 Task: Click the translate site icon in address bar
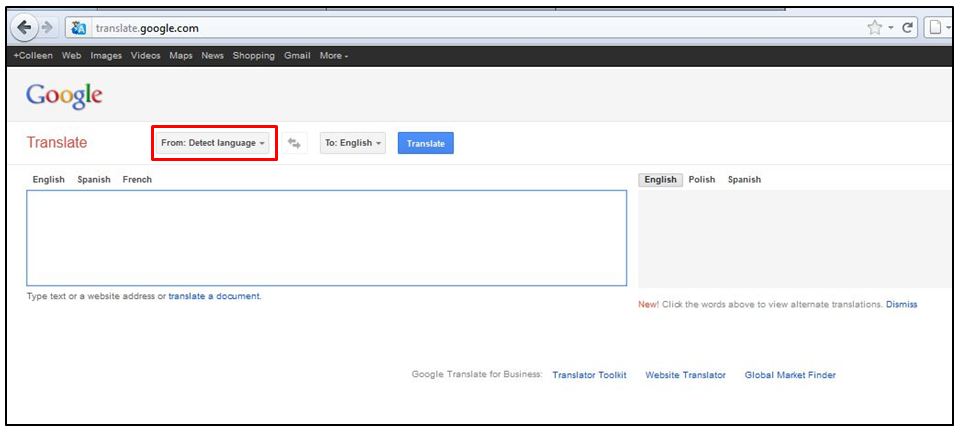[x=80, y=28]
